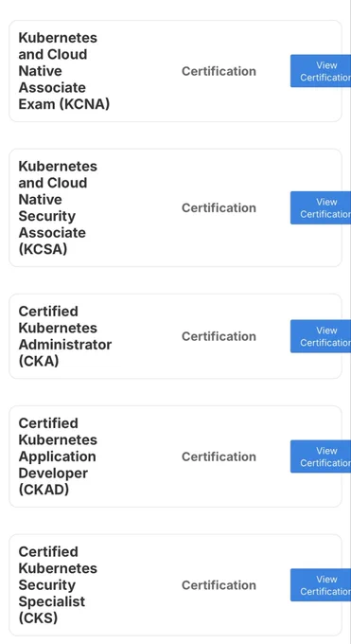Select the Certified Kubernetes Administrator (CKA) title

(65, 336)
